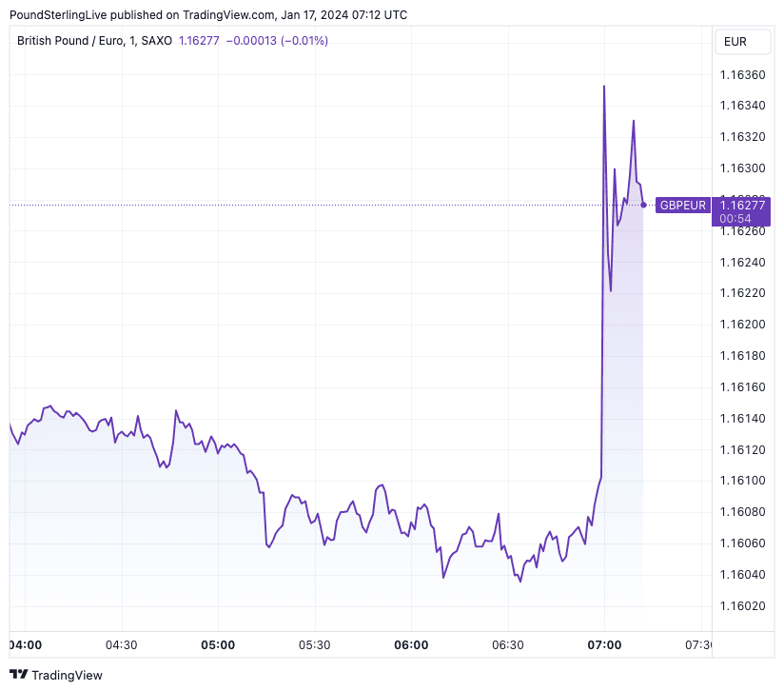
Task: Select the 04:00 time axis label
Action: click(26, 644)
